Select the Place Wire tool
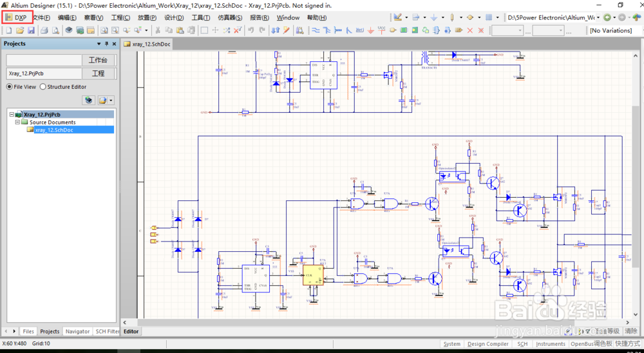The image size is (644, 353). coord(316,30)
